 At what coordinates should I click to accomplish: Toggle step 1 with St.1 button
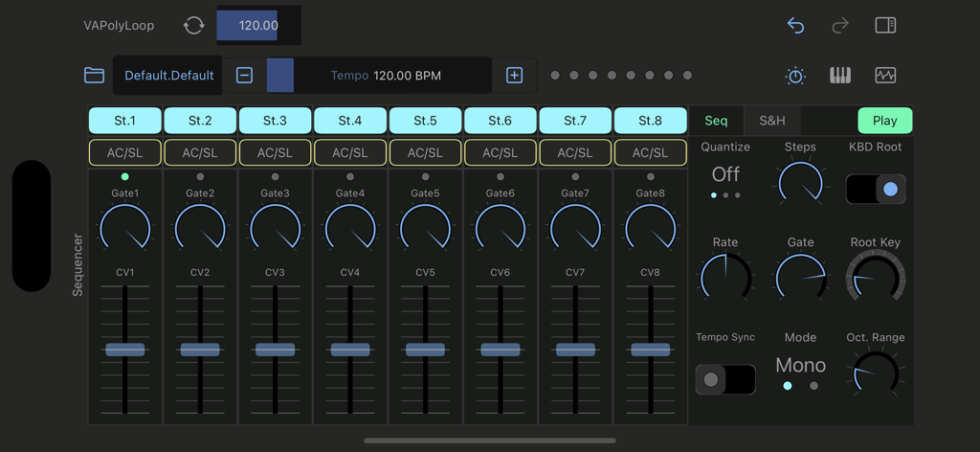[x=125, y=121]
